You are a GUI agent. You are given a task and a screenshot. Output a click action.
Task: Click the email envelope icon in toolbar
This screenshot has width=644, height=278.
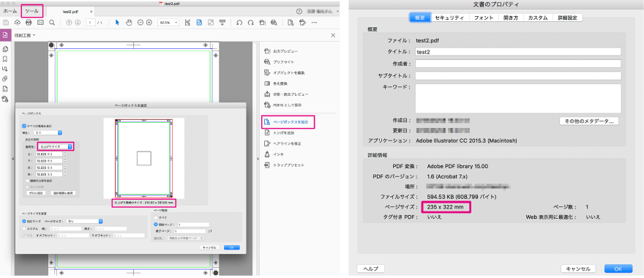tap(40, 22)
